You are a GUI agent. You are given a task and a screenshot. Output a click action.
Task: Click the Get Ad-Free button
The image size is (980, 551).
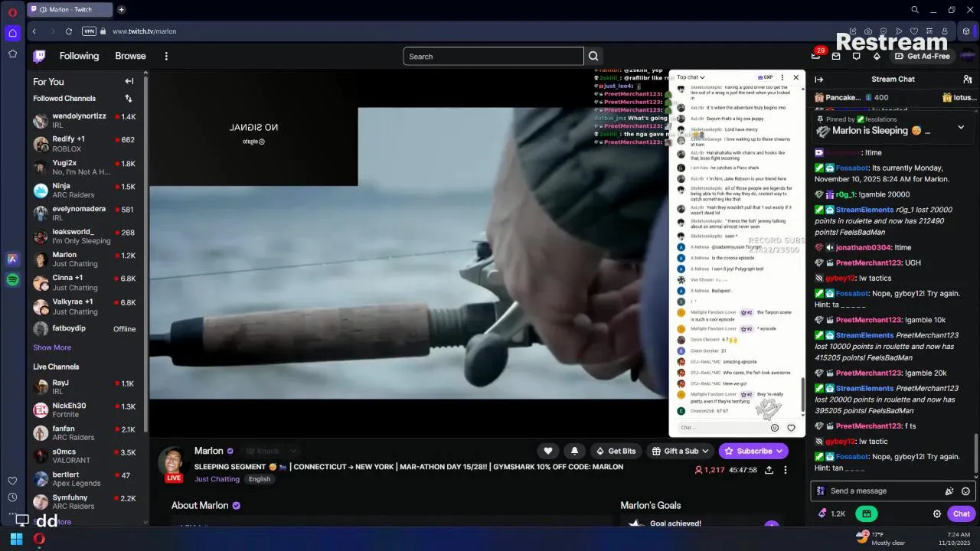[x=922, y=56]
